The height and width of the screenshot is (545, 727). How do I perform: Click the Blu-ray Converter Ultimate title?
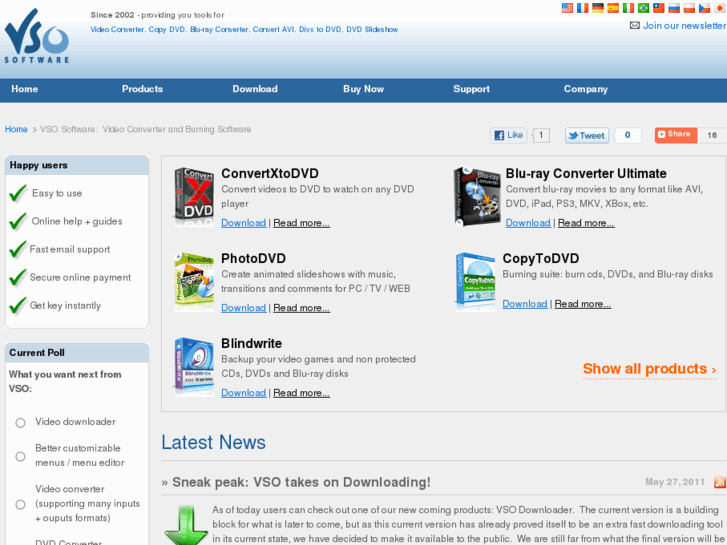(586, 173)
